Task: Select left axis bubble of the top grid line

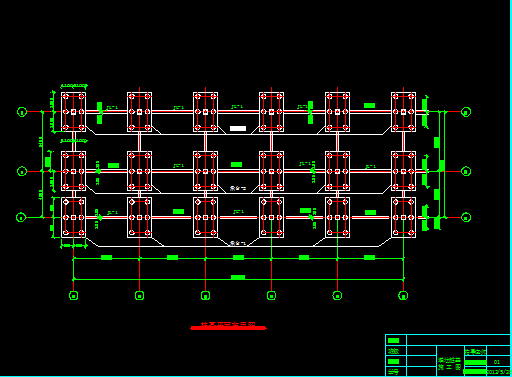Action: (x=22, y=112)
